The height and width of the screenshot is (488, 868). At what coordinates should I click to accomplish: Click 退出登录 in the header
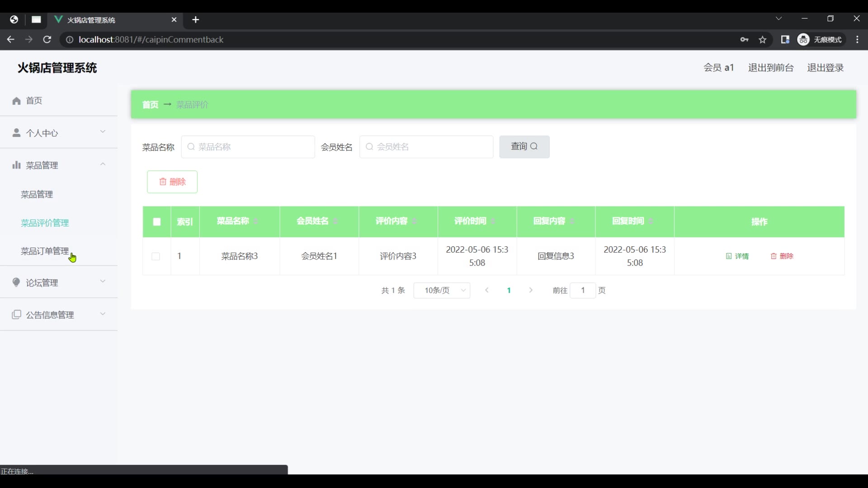click(x=825, y=68)
